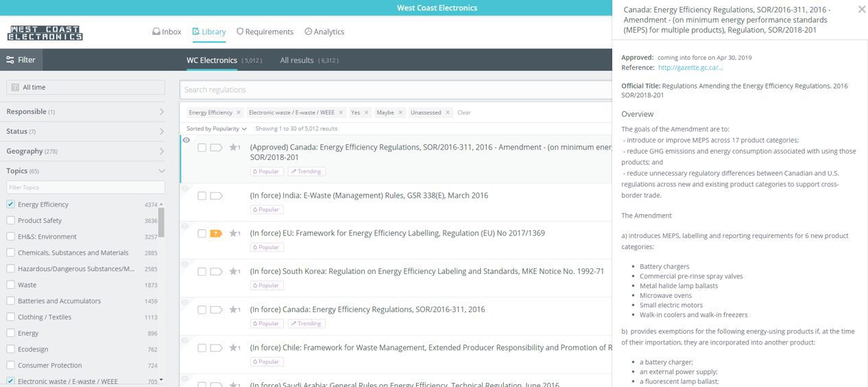Image resolution: width=868 pixels, height=387 pixels.
Task: Close the regulation detail panel
Action: point(861,10)
